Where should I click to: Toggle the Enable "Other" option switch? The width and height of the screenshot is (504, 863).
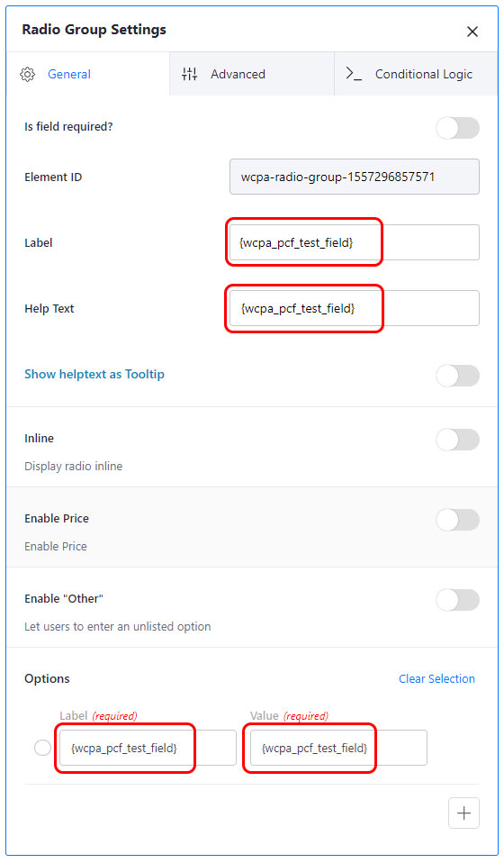(x=457, y=600)
